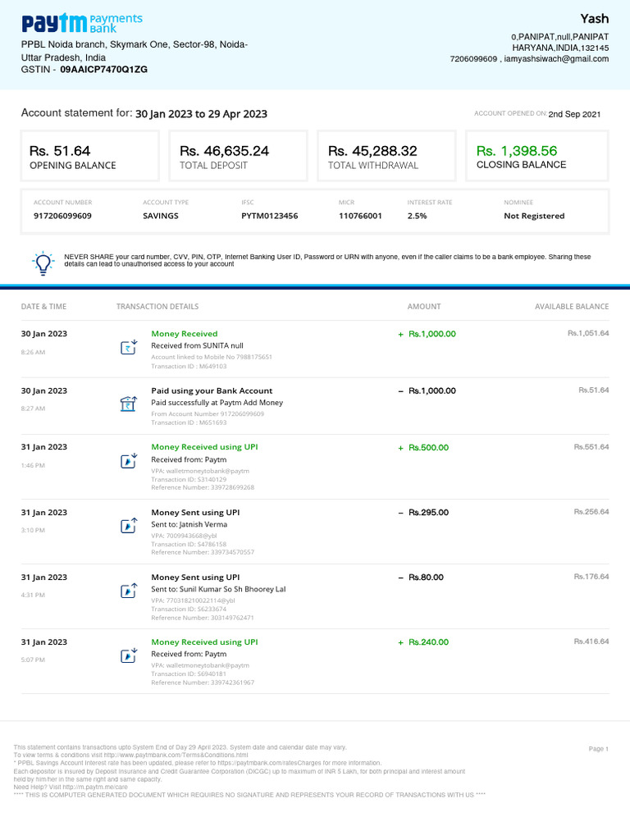Select GSTIN number 09AAICP7470Q1ZG
Viewport: 630px width, 840px height.
pos(103,70)
